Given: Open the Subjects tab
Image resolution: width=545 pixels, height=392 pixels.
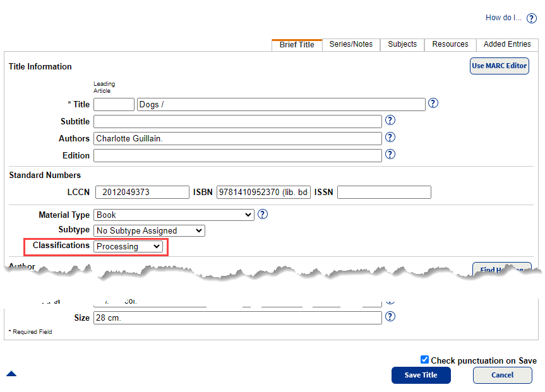Looking at the screenshot, I should click(x=402, y=44).
